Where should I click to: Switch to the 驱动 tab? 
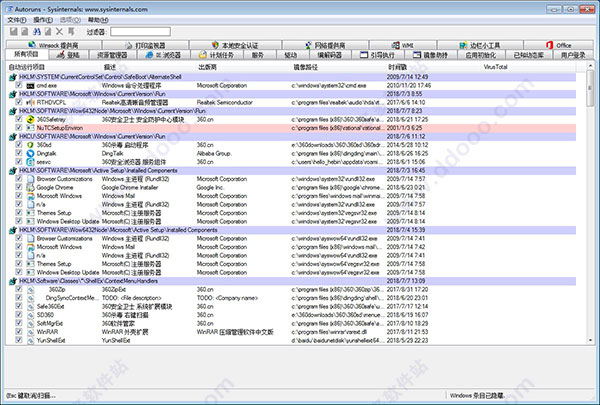point(291,55)
